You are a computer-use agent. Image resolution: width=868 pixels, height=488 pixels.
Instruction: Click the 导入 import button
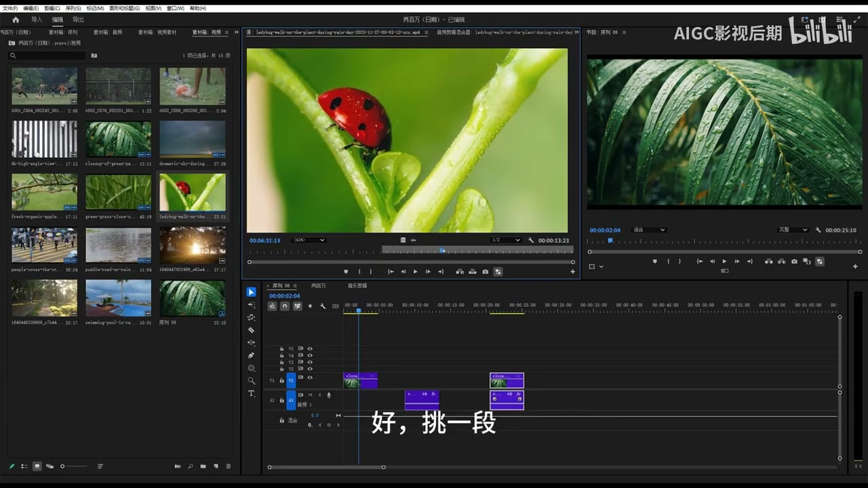click(37, 20)
